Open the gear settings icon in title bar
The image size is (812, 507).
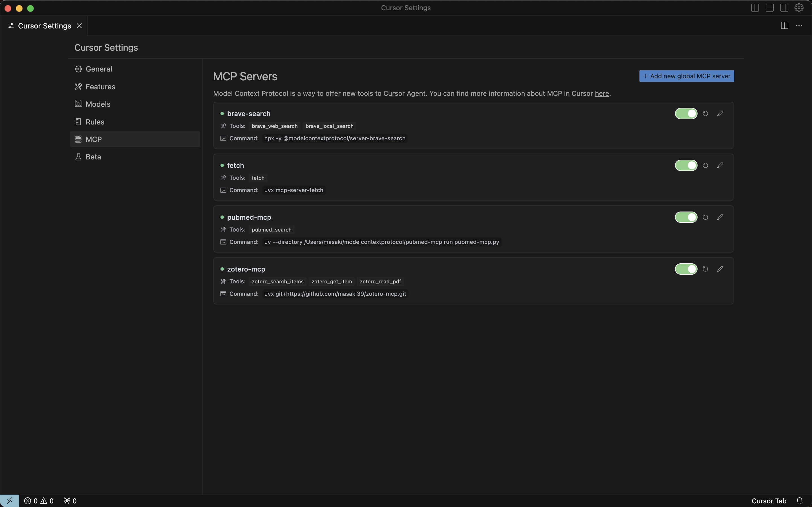click(799, 8)
